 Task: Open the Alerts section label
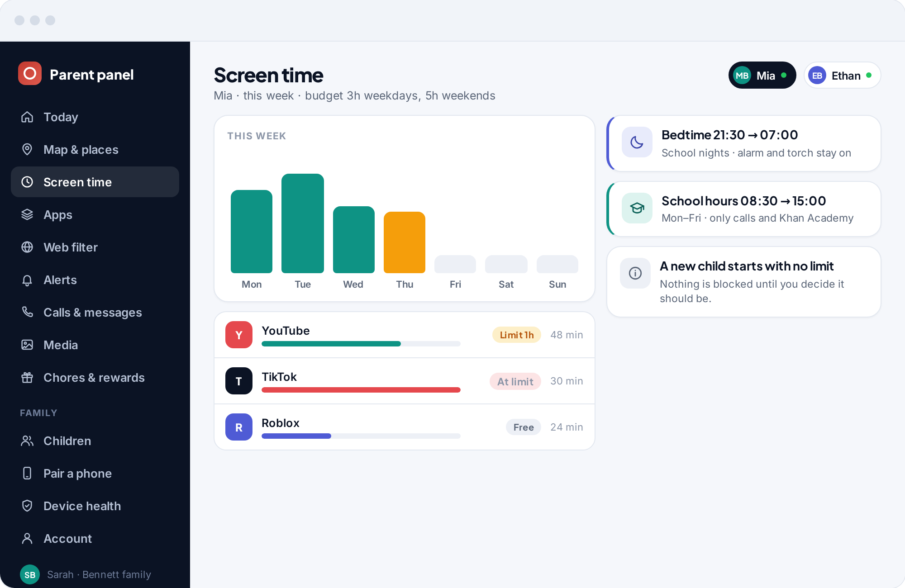pyautogui.click(x=60, y=280)
